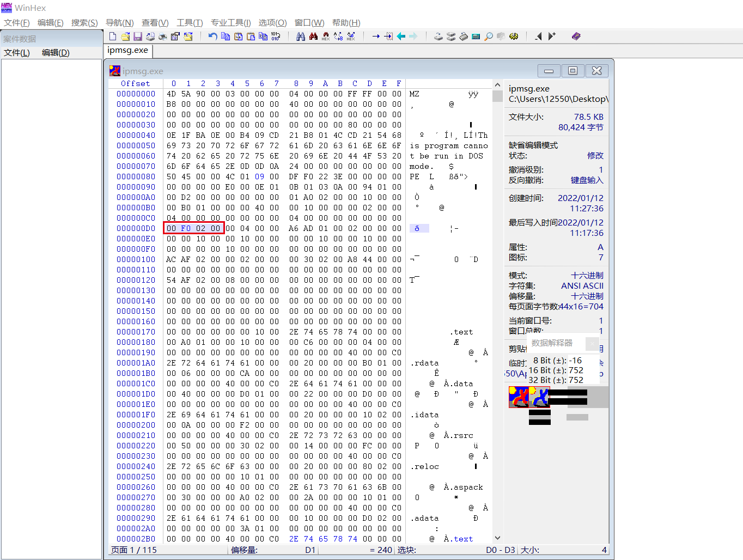Viewport: 743px width, 560px height.
Task: Click the Find text binoculars icon
Action: click(x=300, y=36)
